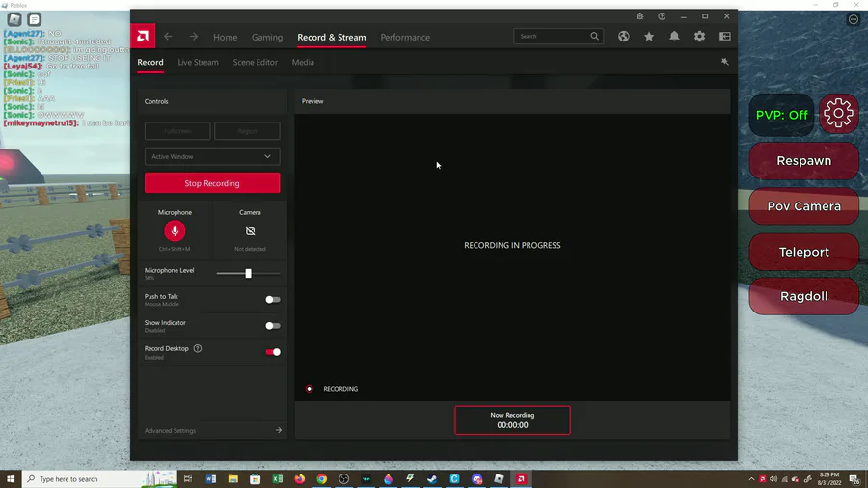Open the Windows notification center
868x488 pixels.
click(x=855, y=479)
